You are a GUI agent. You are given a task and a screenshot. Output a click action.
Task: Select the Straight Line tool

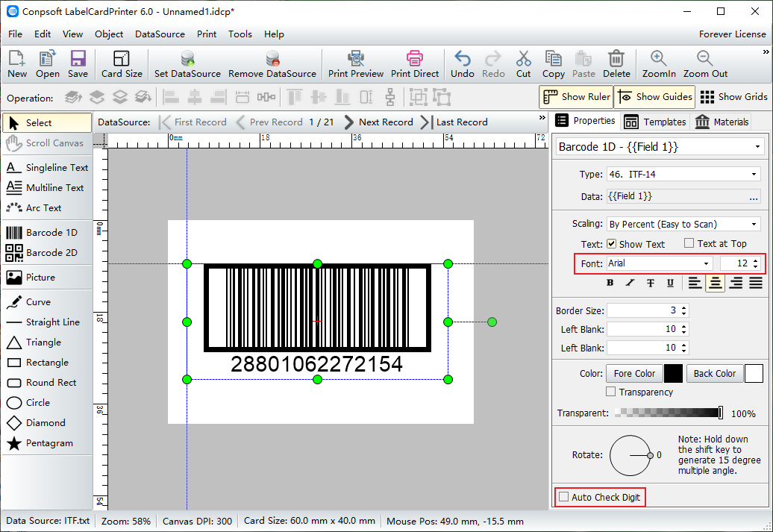pyautogui.click(x=47, y=322)
